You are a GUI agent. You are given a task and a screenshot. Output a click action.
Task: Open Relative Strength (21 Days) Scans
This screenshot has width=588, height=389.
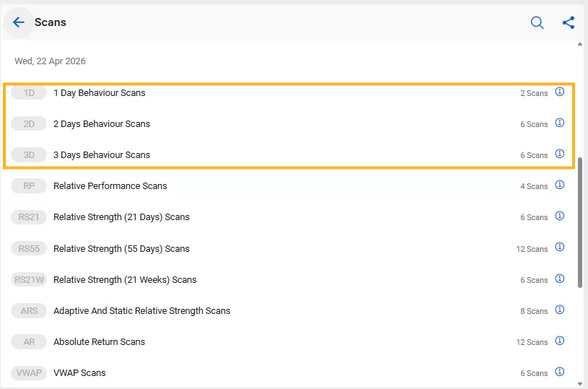click(x=121, y=217)
